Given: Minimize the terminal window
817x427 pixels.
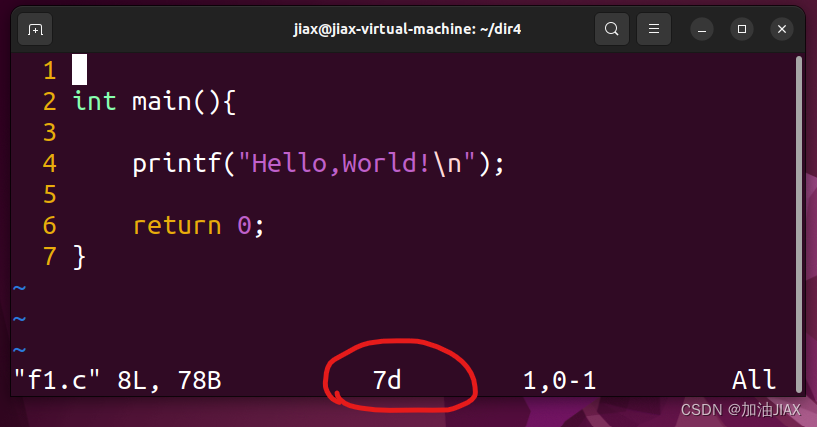Looking at the screenshot, I should [x=702, y=30].
